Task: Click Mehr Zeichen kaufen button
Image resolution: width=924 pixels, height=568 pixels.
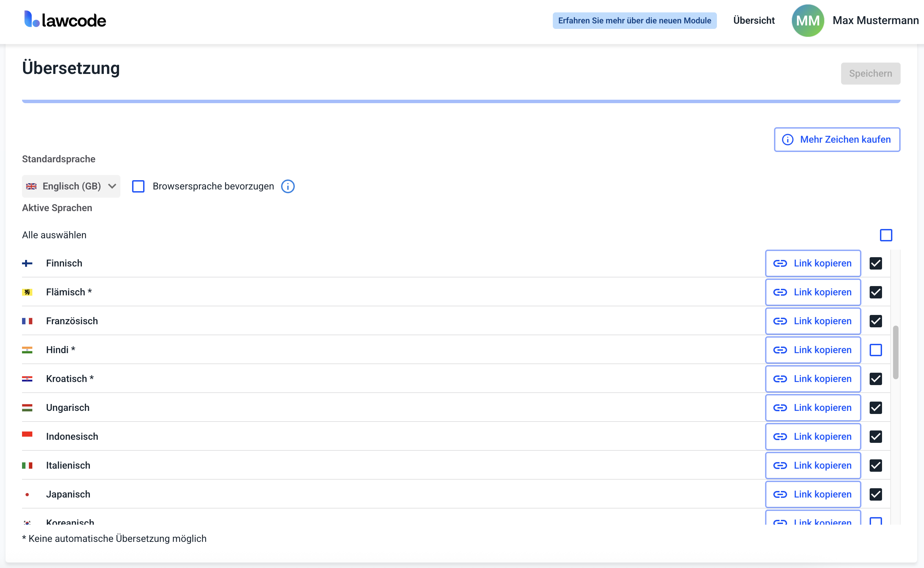Action: (x=837, y=139)
